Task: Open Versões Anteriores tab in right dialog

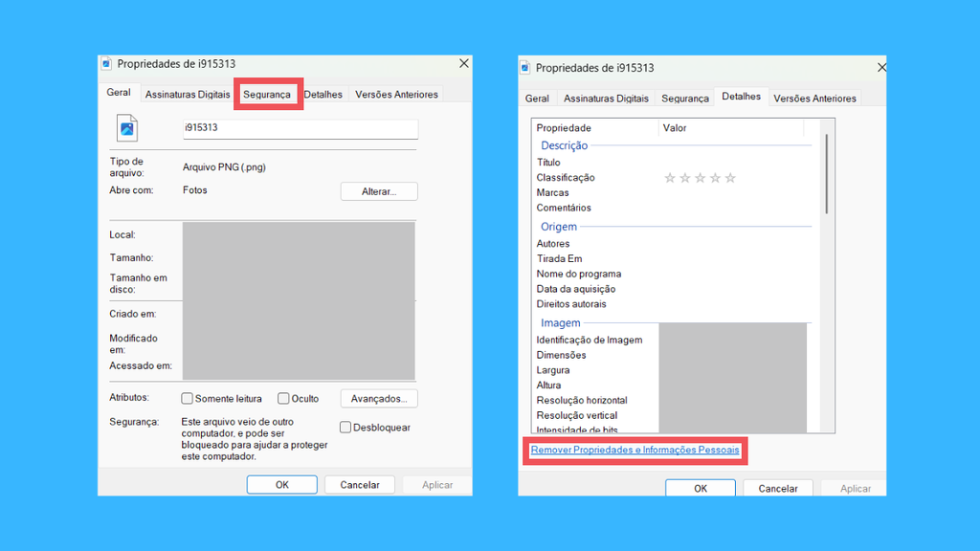Action: coord(814,99)
